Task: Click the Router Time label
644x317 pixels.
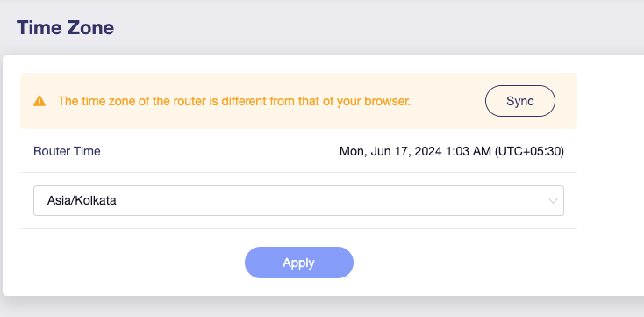Action: click(x=67, y=151)
